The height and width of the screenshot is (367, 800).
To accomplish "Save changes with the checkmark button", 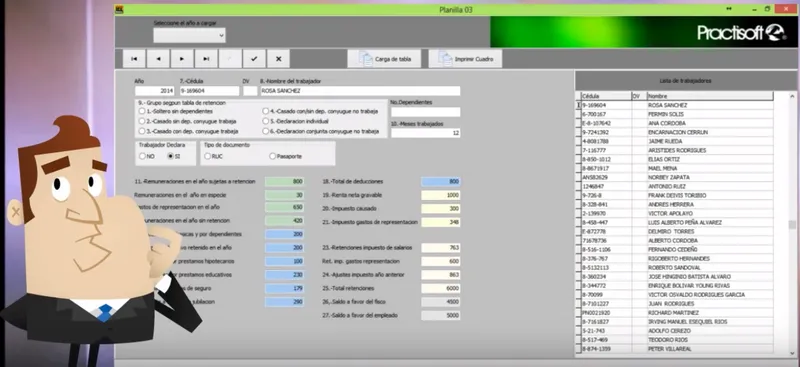I will coord(254,59).
